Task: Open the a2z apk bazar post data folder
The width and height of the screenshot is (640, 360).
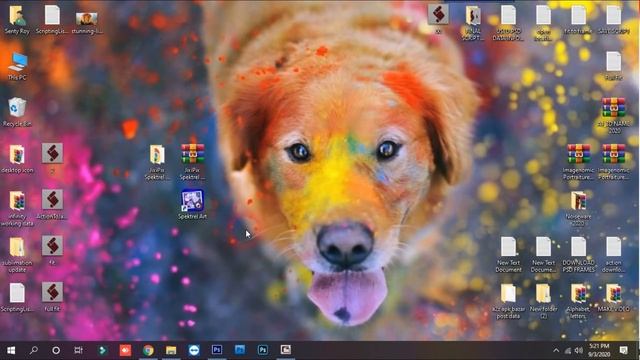Action: point(508,301)
